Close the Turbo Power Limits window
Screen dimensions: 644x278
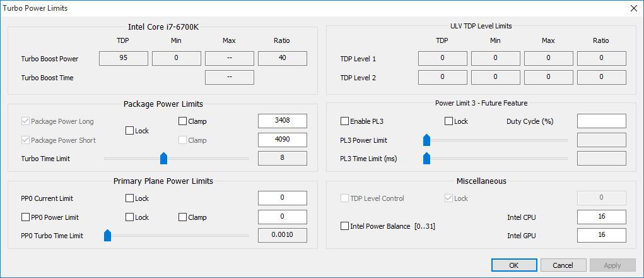(634, 8)
